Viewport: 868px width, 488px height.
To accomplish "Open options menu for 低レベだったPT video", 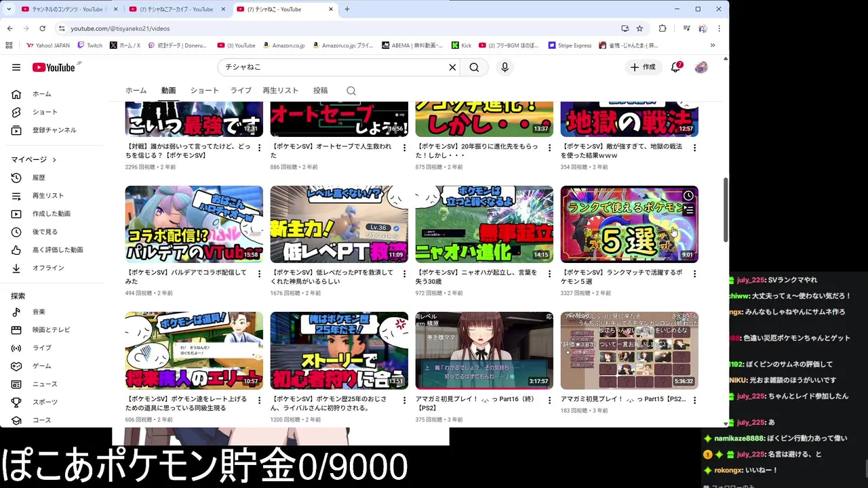I will [404, 274].
